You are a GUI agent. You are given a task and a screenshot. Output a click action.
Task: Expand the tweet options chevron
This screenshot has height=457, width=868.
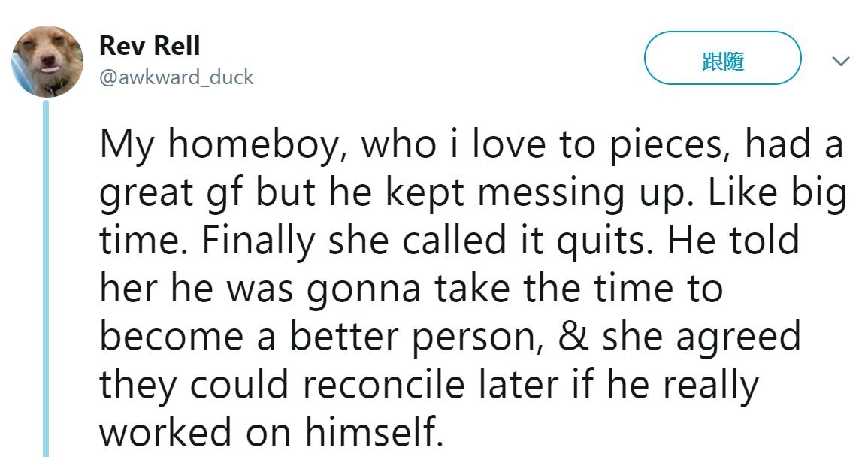pyautogui.click(x=841, y=61)
